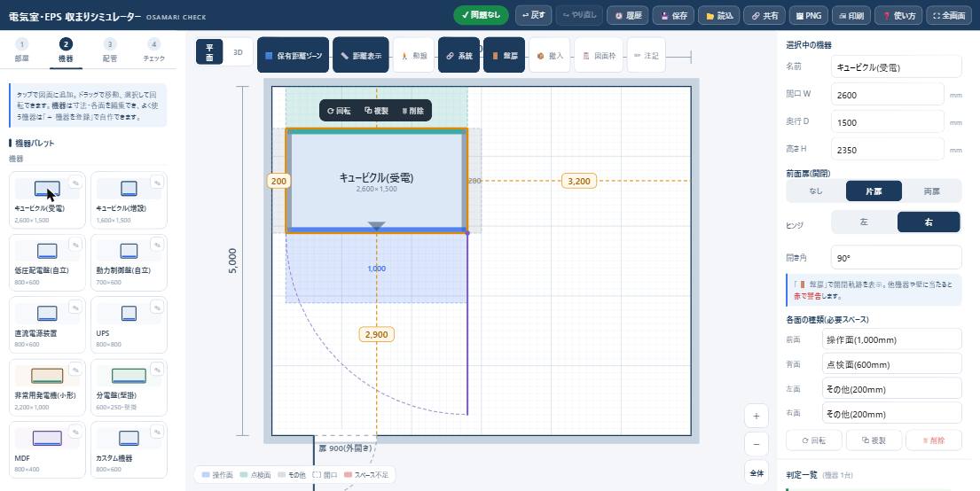Go to step 3 配管 tab
The height and width of the screenshot is (491, 980).
tap(109, 50)
